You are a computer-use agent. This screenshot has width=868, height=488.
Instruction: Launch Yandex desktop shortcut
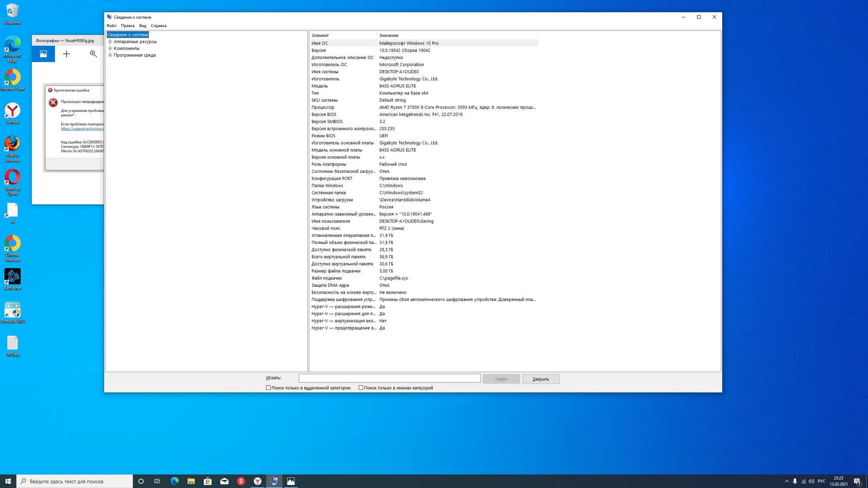tap(12, 114)
